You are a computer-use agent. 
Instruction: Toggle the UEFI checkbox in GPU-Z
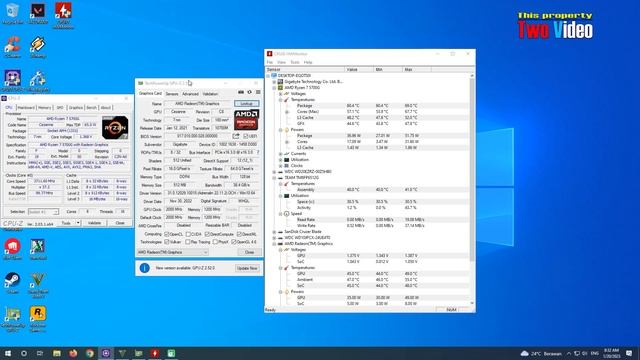click(245, 136)
